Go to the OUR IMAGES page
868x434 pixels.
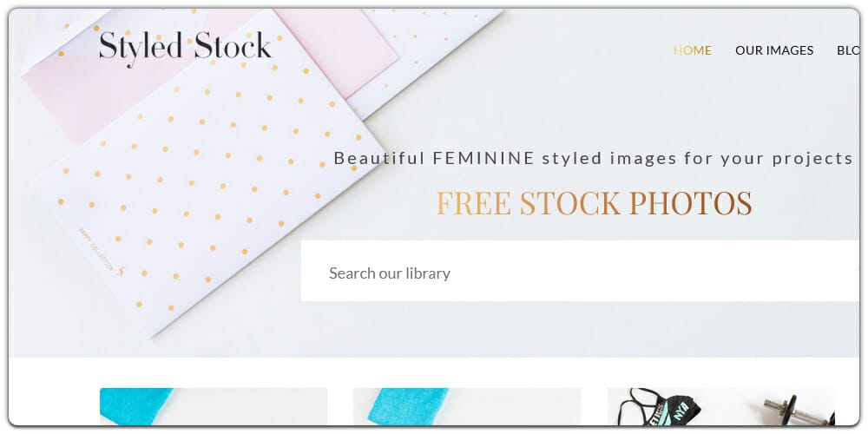774,50
